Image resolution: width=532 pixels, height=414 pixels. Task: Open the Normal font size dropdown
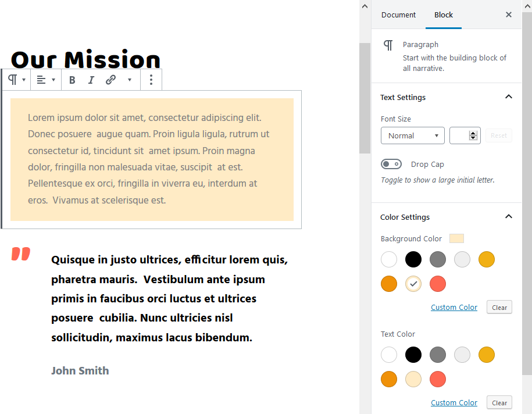[413, 135]
